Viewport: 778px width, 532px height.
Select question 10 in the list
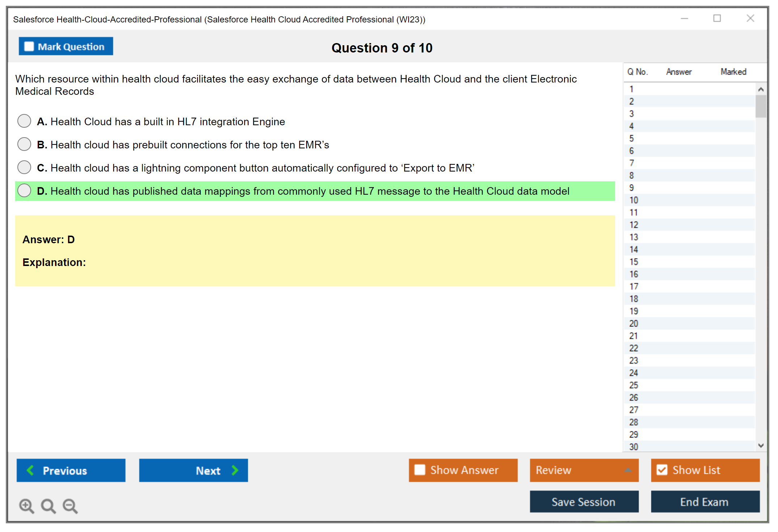point(634,200)
